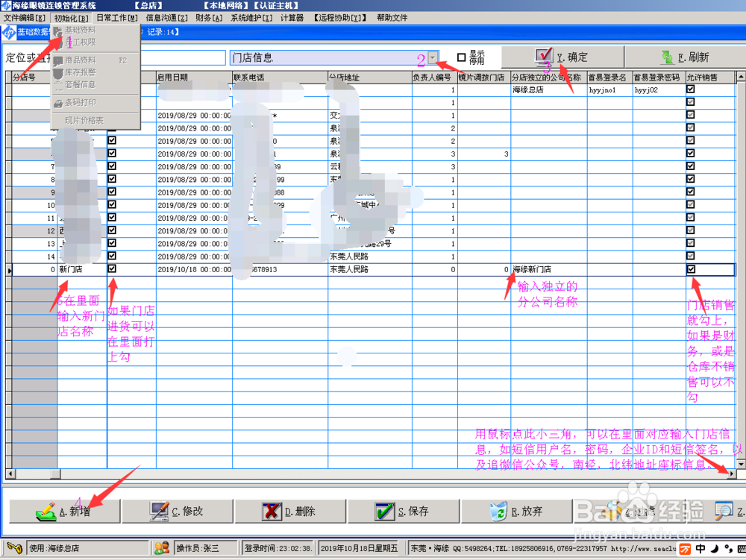Image resolution: width=746 pixels, height=560 pixels.
Task: Select the 新门店 branch name cell
Action: click(82, 269)
